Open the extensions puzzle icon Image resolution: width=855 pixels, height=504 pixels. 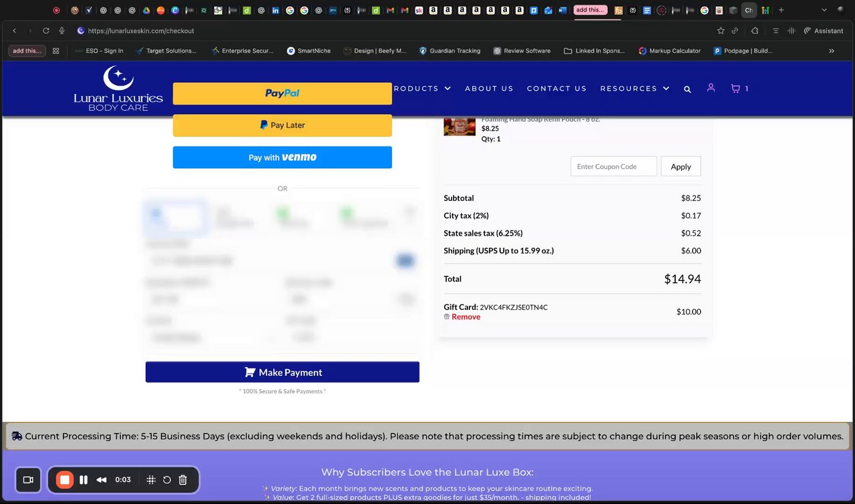tap(755, 31)
